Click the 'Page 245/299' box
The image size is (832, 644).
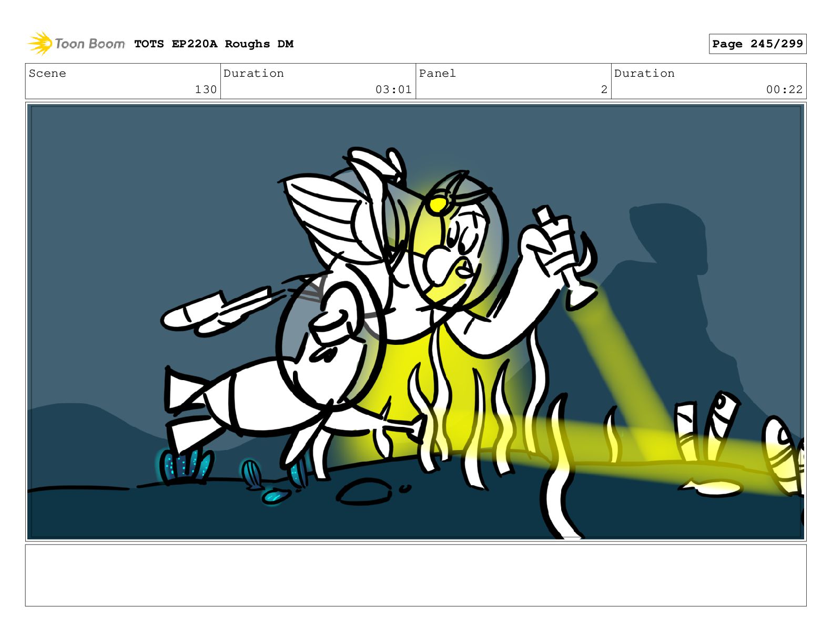(x=757, y=44)
